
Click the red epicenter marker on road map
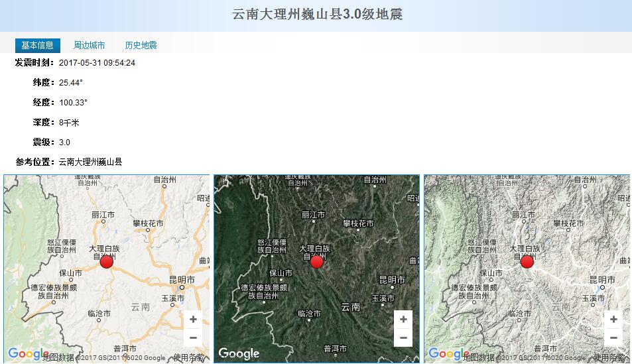(x=107, y=262)
